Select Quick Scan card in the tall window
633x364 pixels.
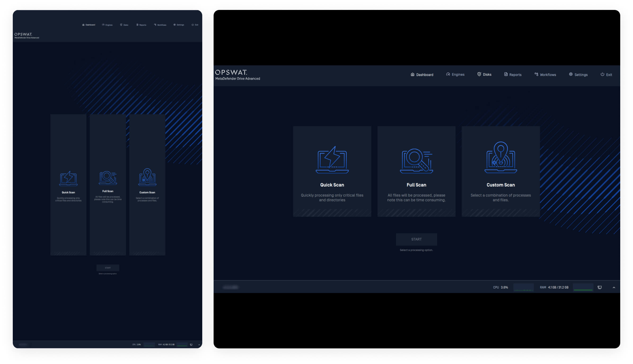pyautogui.click(x=68, y=185)
